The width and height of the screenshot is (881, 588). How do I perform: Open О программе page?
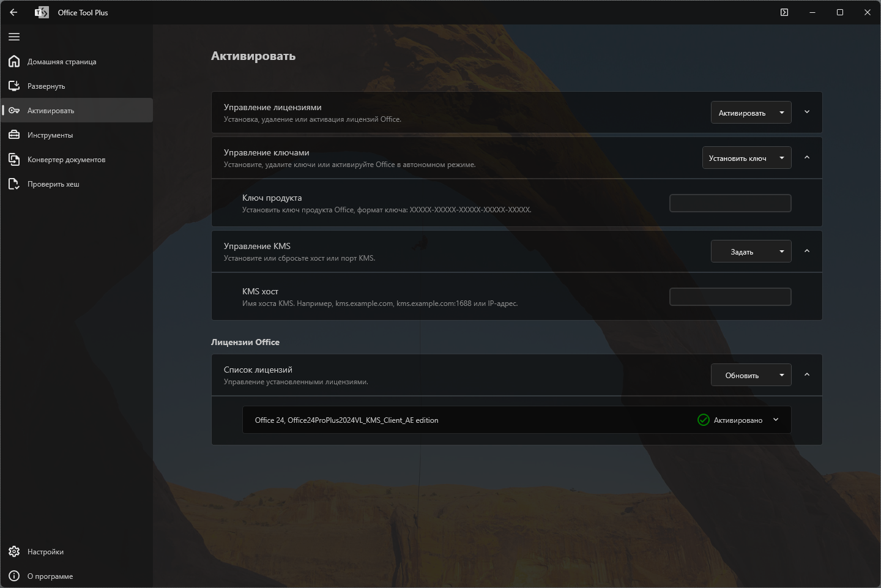tap(76, 576)
